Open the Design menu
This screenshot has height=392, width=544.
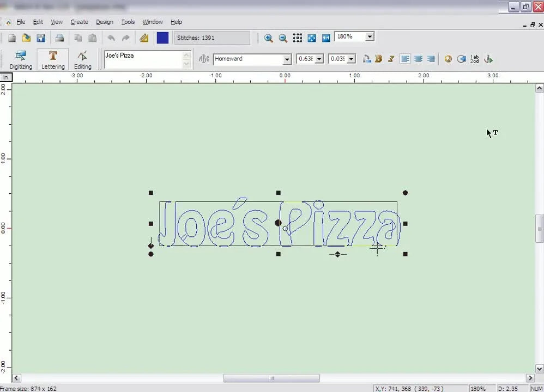click(105, 22)
